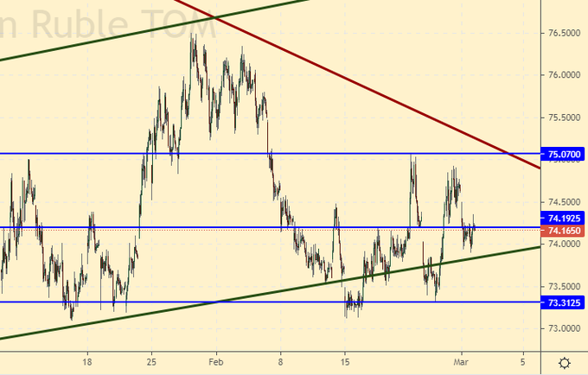Image resolution: width=588 pixels, height=375 pixels.
Task: Click the 73.3125 blue price label
Action: (564, 302)
